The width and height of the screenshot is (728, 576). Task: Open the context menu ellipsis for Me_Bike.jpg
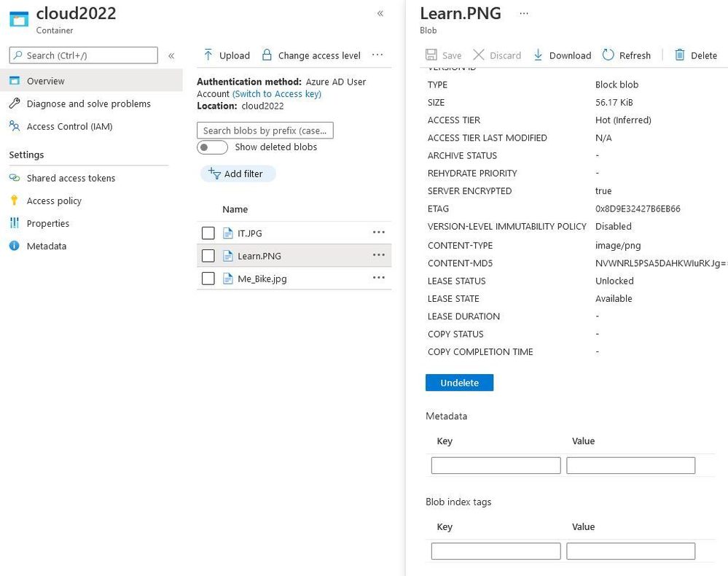pos(379,277)
